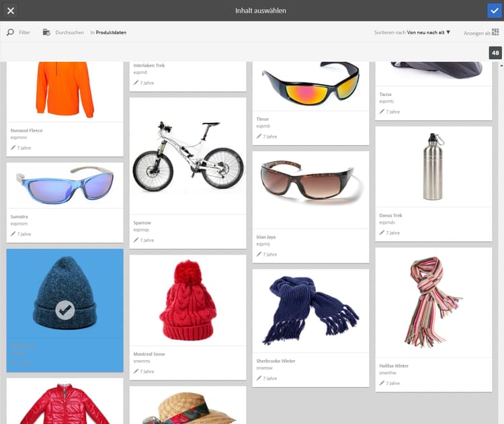
Task: Select the Montreal Snow red hat thumbnail
Action: click(188, 300)
